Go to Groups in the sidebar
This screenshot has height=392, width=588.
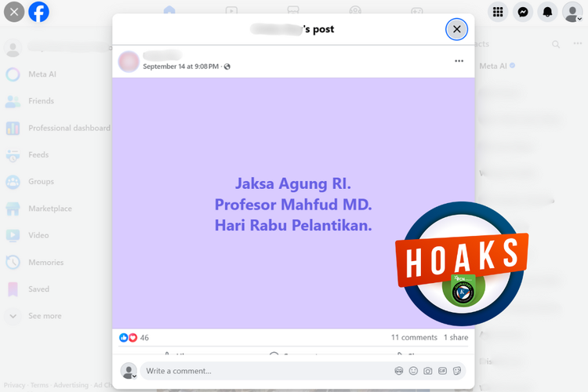pyautogui.click(x=41, y=182)
